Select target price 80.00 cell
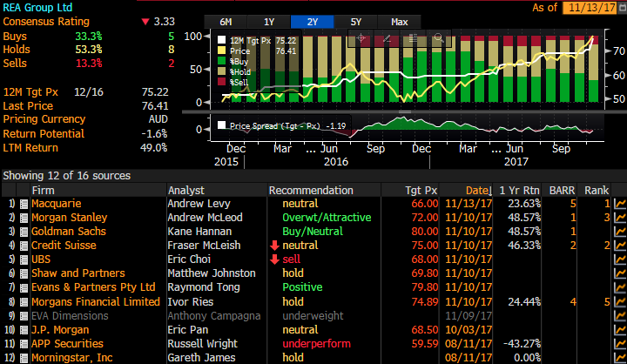This screenshot has width=627, height=364. (x=425, y=232)
